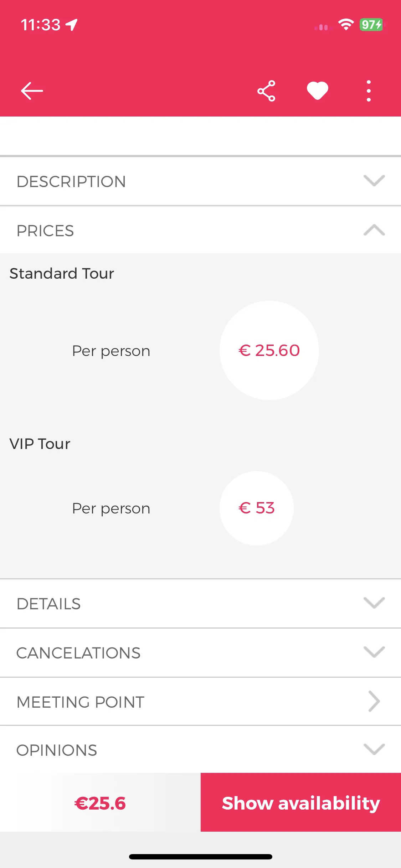This screenshot has height=868, width=401.
Task: Tap the €25.6 total price at bottom
Action: pos(100,803)
